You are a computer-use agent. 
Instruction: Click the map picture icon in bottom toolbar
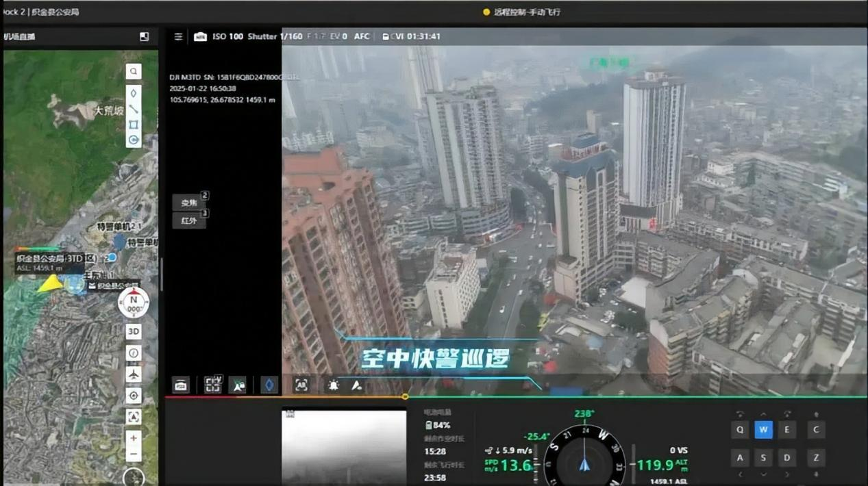pyautogui.click(x=238, y=385)
